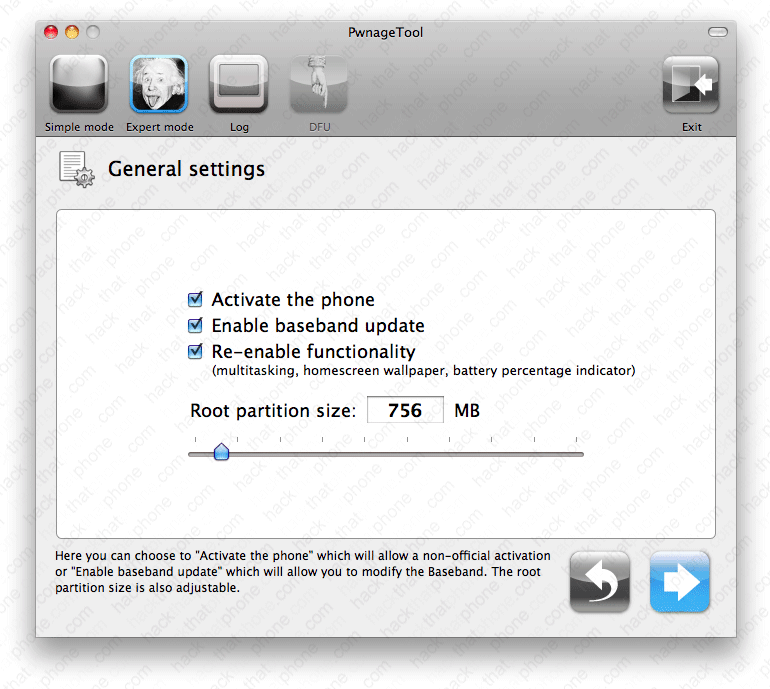This screenshot has width=770, height=689.
Task: Click the root partition size slider thumb
Action: point(222,453)
